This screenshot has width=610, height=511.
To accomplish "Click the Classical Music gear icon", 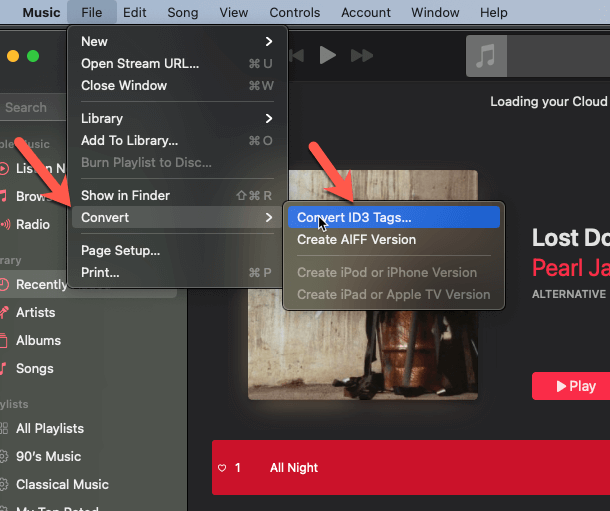I will pyautogui.click(x=4, y=484).
